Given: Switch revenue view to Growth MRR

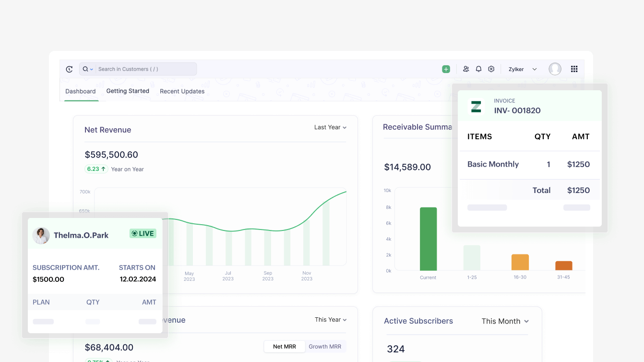Looking at the screenshot, I should coord(325,346).
